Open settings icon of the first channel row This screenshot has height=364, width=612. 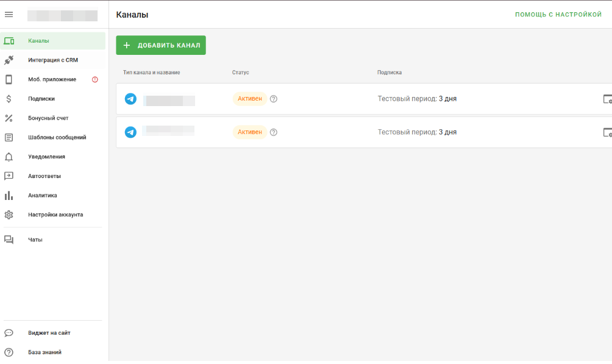click(x=607, y=99)
